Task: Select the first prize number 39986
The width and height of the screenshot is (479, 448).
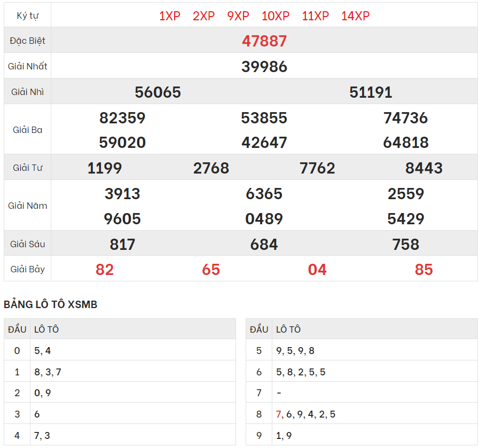Action: [264, 67]
